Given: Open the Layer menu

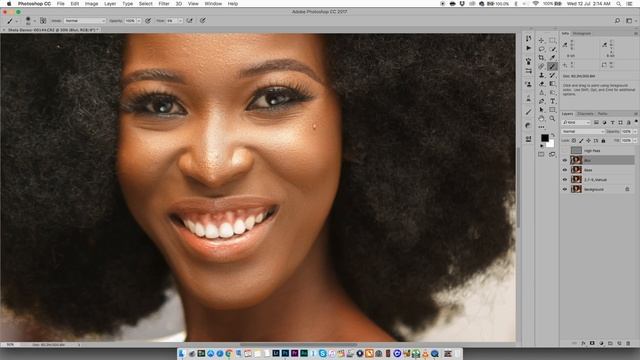Looking at the screenshot, I should coord(110,4).
